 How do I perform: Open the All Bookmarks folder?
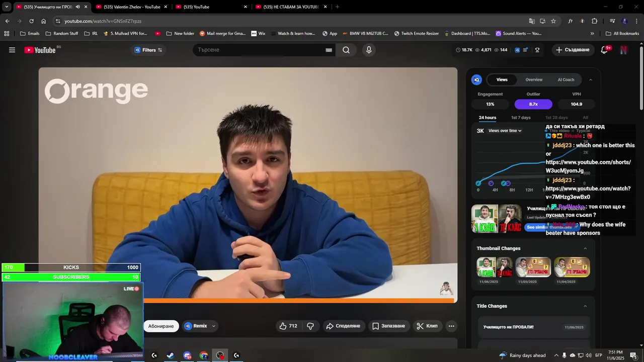tap(622, 34)
